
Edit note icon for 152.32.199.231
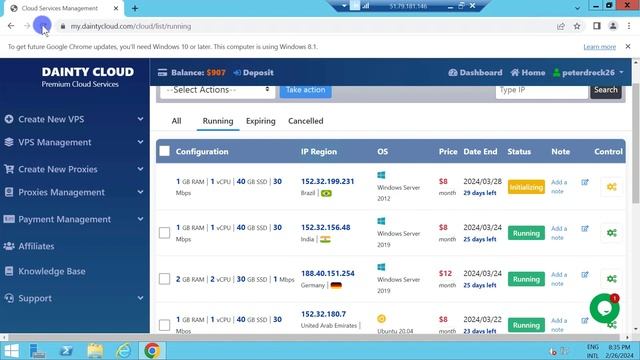(x=585, y=182)
